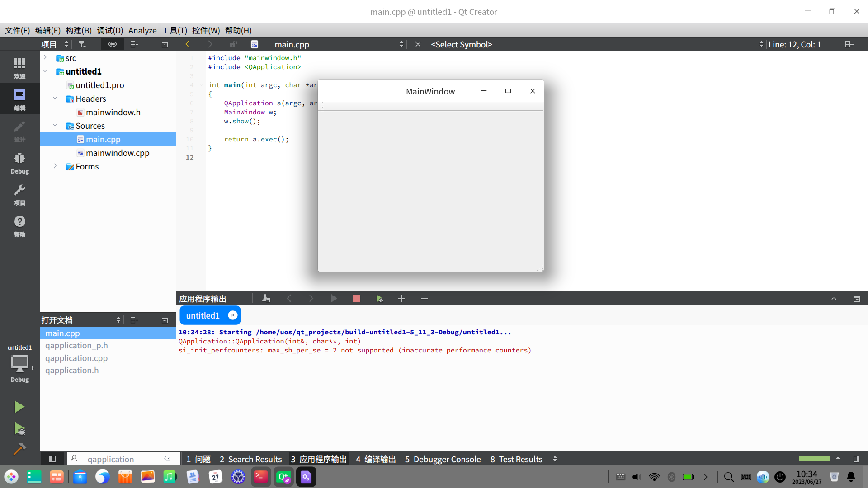Stop the running application with red square

tap(356, 299)
